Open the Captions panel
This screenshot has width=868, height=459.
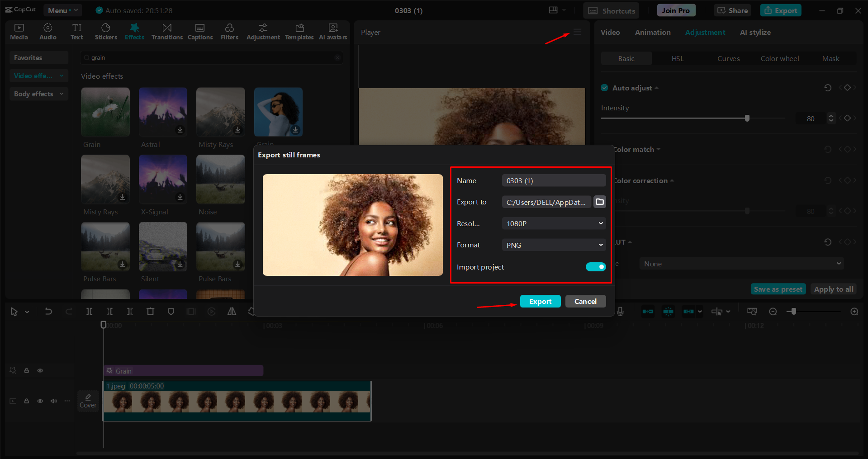(x=200, y=31)
